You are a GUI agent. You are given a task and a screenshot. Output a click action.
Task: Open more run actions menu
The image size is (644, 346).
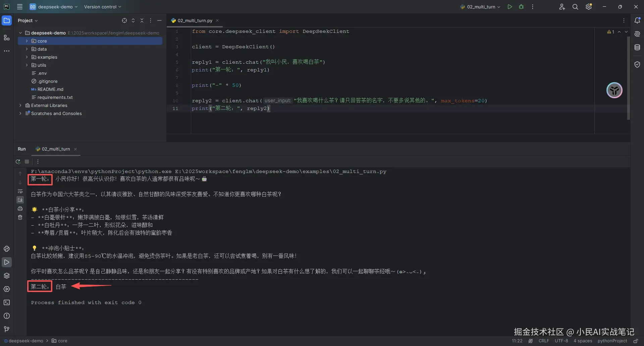pos(533,7)
